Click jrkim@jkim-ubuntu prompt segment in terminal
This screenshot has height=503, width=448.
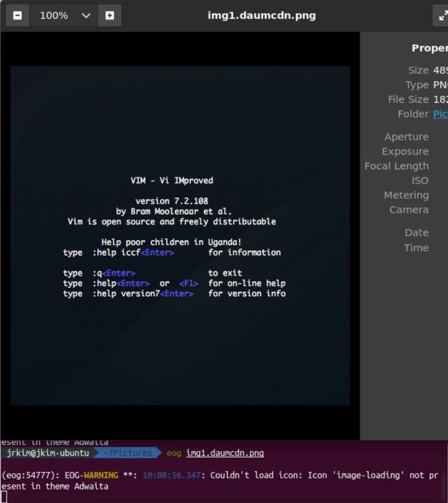48,453
